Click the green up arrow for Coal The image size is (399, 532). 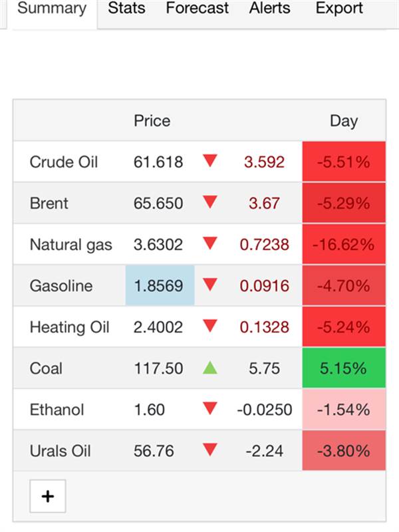click(x=210, y=367)
